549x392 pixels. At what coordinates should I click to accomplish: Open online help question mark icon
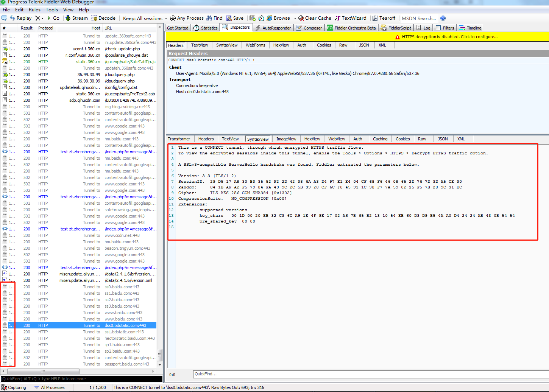click(443, 18)
